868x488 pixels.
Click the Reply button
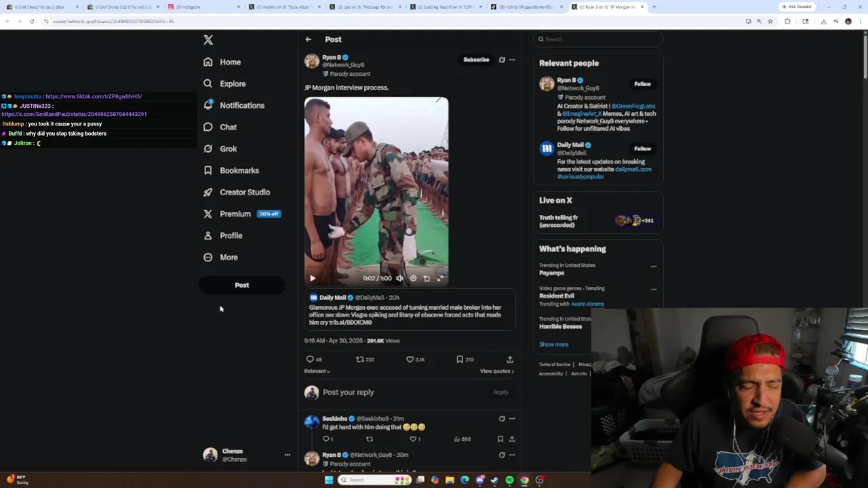tap(500, 392)
